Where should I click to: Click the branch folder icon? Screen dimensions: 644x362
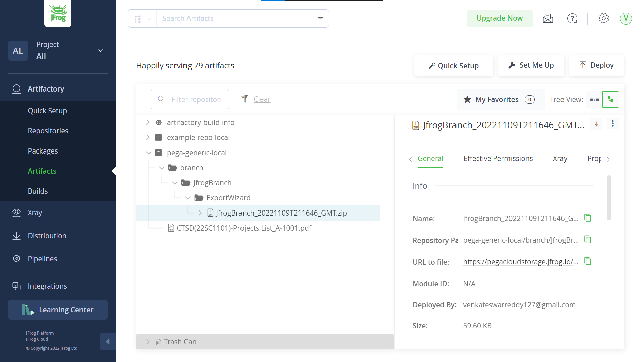(x=172, y=168)
